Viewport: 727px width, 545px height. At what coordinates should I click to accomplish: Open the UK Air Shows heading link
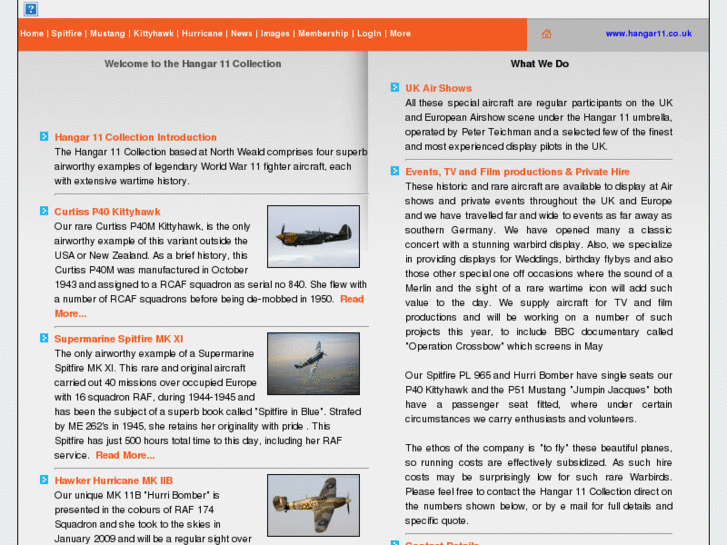coord(439,88)
